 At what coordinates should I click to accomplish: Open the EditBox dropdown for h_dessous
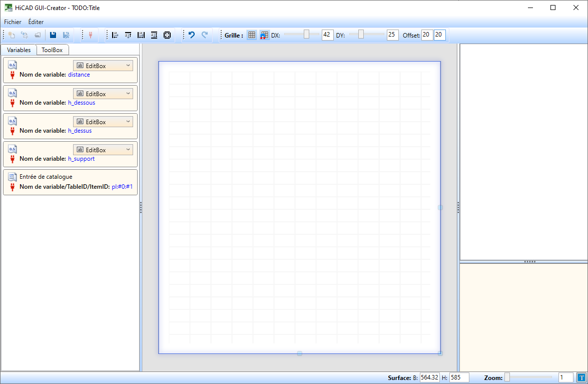103,94
